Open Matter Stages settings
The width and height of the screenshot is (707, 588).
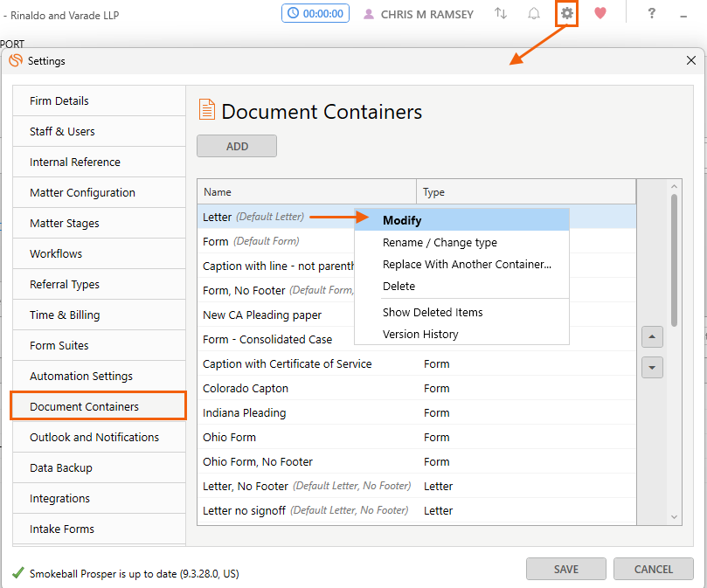click(100, 224)
